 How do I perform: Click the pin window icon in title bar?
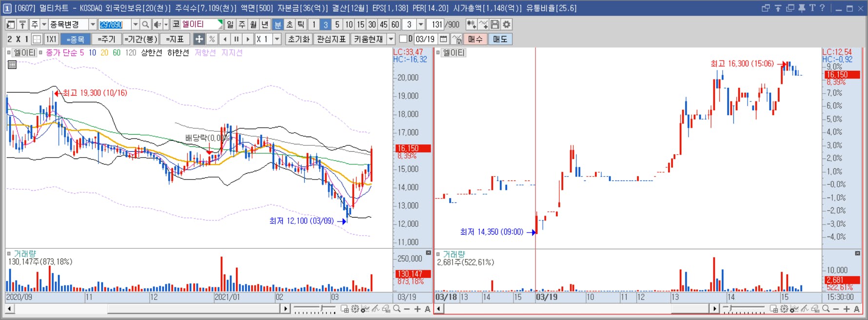coord(801,8)
